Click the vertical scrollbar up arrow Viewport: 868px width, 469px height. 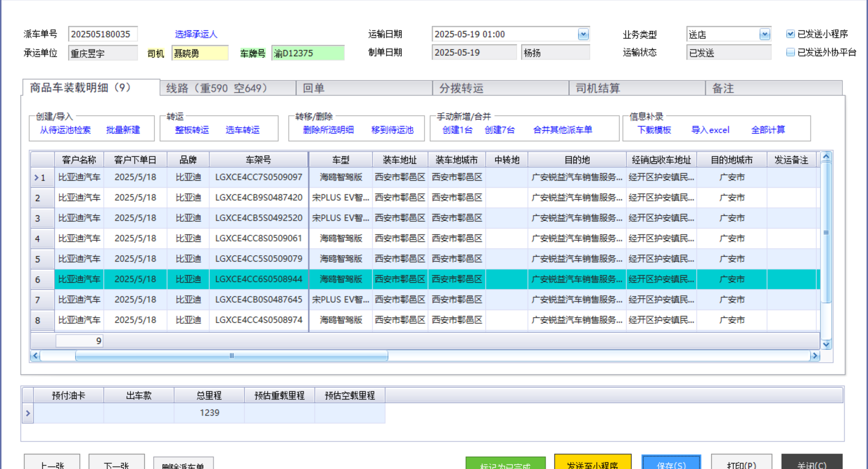point(826,157)
